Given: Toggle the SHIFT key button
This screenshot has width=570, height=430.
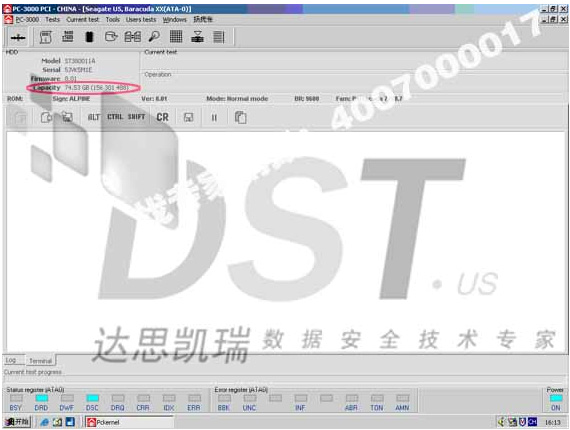Looking at the screenshot, I should coord(136,117).
